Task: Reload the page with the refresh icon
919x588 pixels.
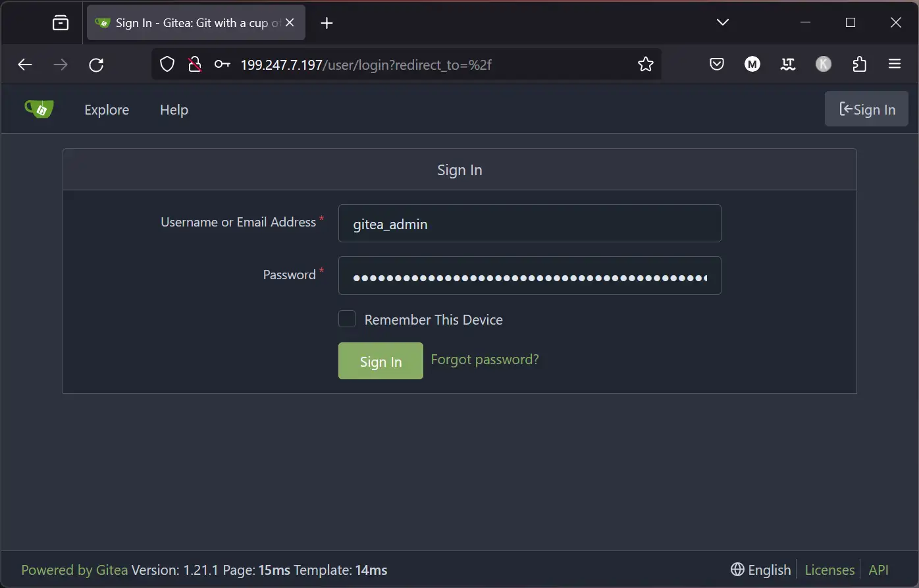Action: (96, 65)
